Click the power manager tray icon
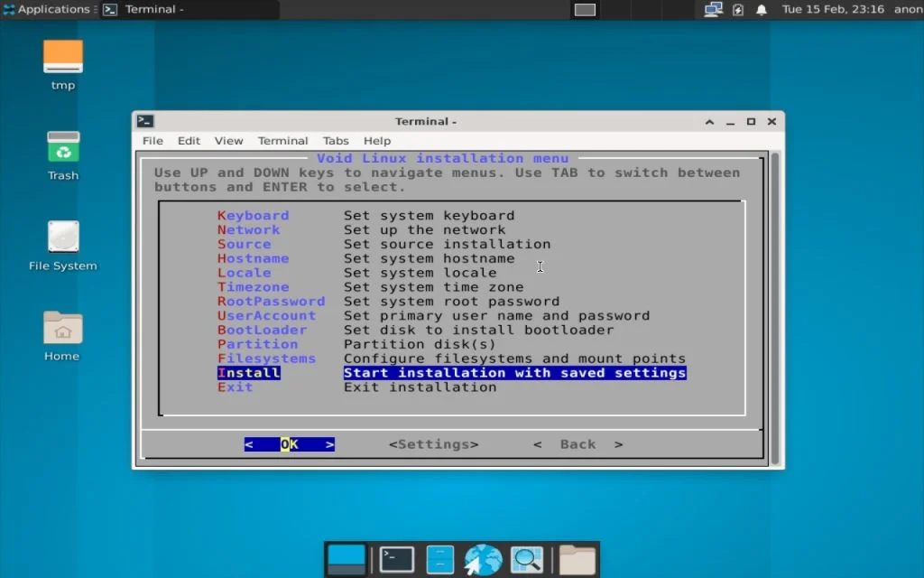Viewport: 924px width, 578px height. tap(737, 9)
